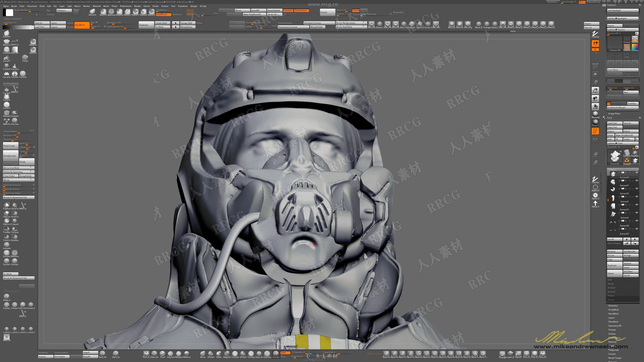Expand the Layers sub-palette
The width and height of the screenshot is (644, 362).
click(611, 318)
